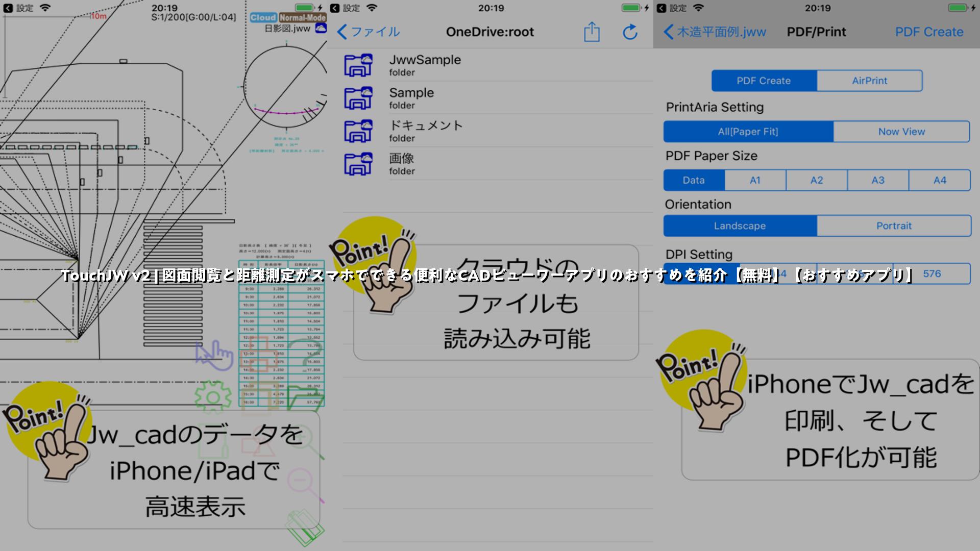980x551 pixels.
Task: Select A3 paper size
Action: coord(878,180)
